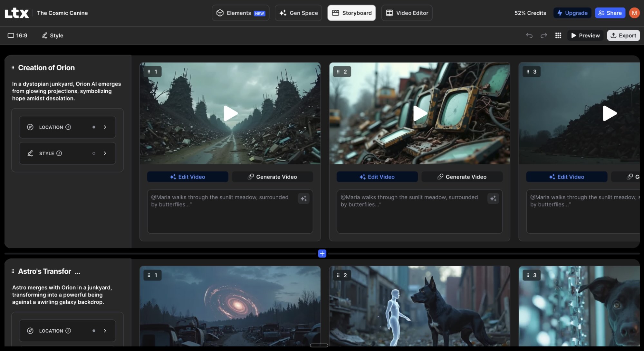Click the info icon next to STYLE
Screen dimensions: 644x351
[x=60, y=153]
